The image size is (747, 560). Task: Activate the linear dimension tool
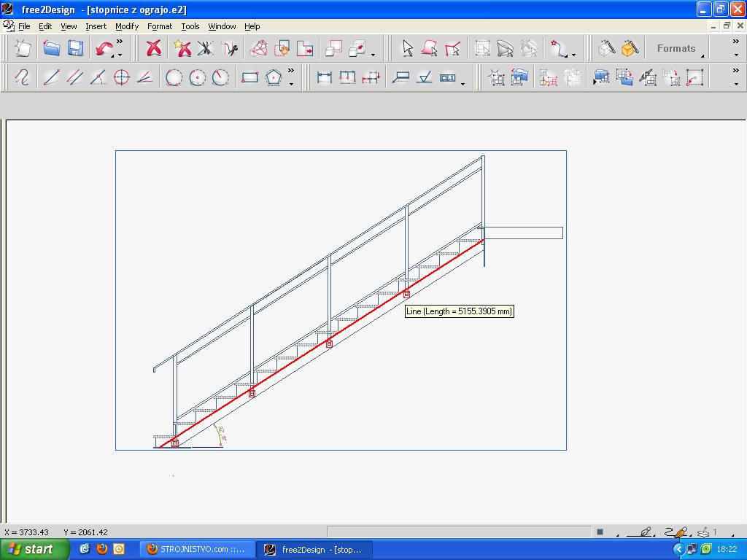(325, 77)
